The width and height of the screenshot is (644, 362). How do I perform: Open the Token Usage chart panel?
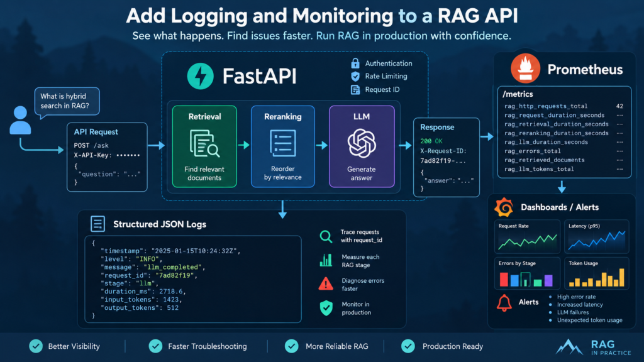[597, 274]
